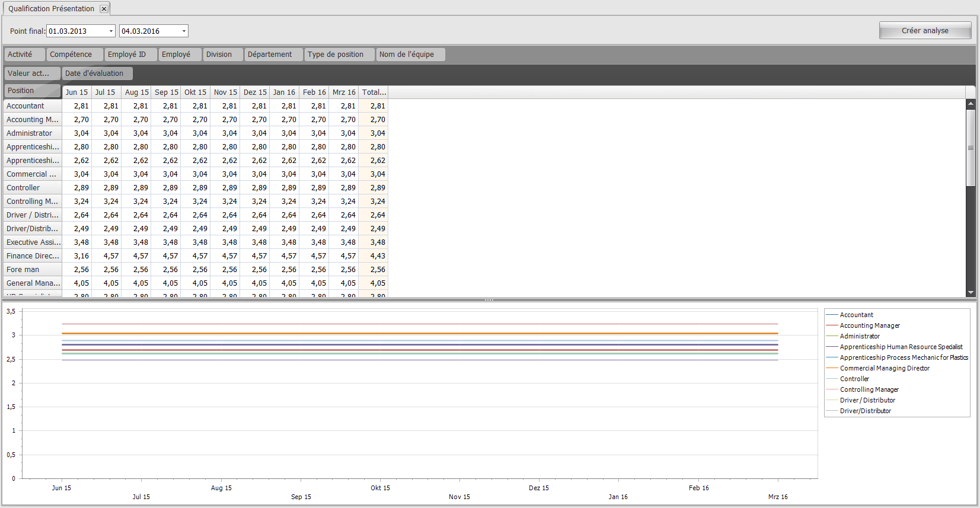Click the Créer analyse button
Viewport: 980px width, 508px height.
click(x=924, y=31)
